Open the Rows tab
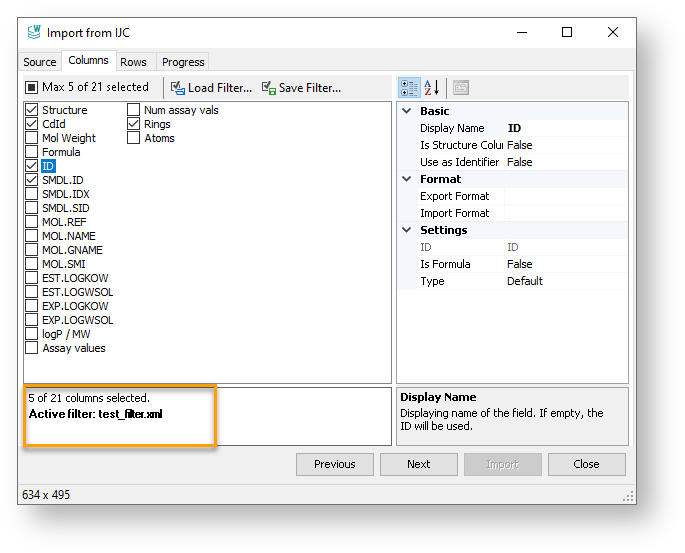This screenshot has height=553, width=685. (133, 62)
